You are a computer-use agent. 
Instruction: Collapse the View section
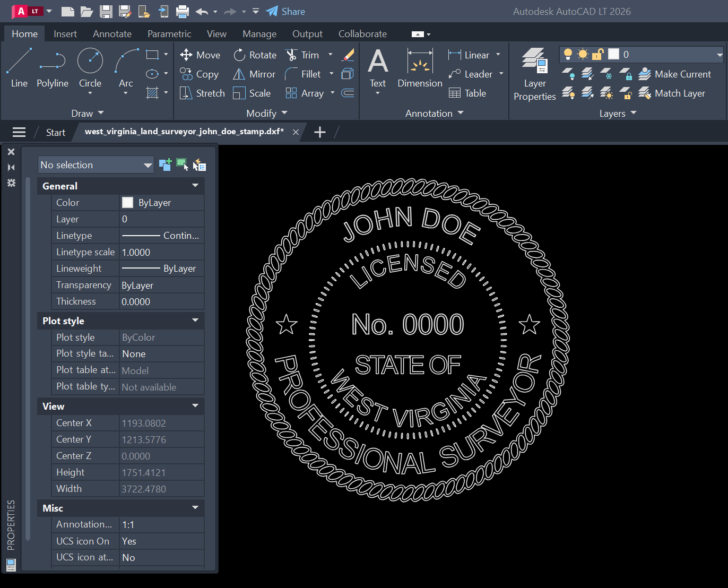click(x=195, y=405)
